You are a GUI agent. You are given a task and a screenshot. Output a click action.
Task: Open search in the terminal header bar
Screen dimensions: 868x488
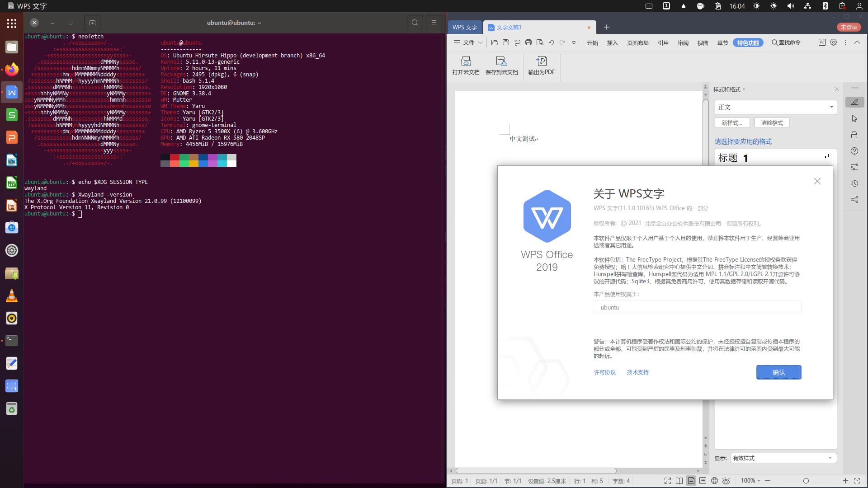(415, 23)
